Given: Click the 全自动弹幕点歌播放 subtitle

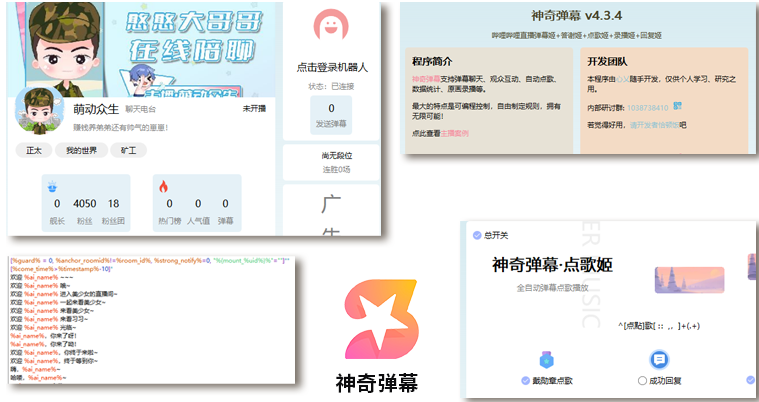Looking at the screenshot, I should (x=552, y=288).
